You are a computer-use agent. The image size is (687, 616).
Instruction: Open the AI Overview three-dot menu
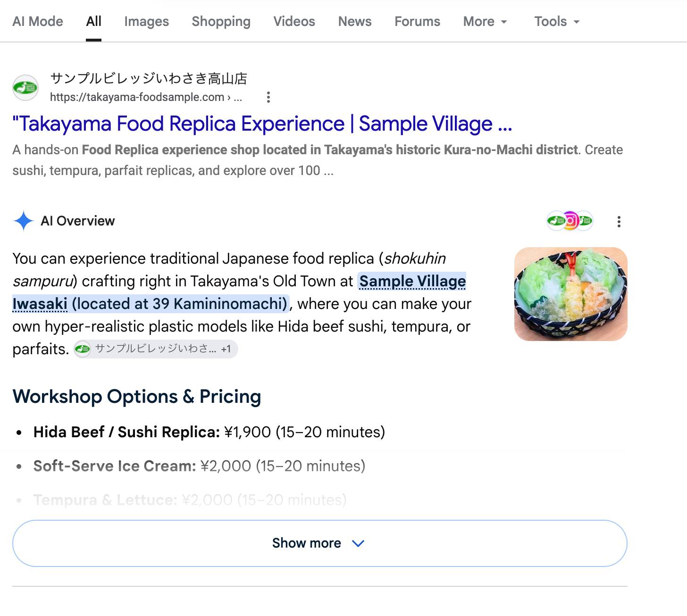619,221
